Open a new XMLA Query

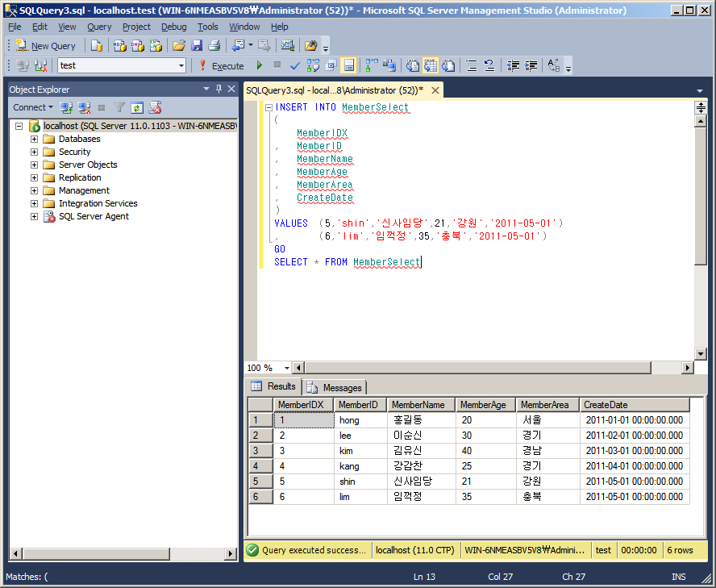pos(156,46)
